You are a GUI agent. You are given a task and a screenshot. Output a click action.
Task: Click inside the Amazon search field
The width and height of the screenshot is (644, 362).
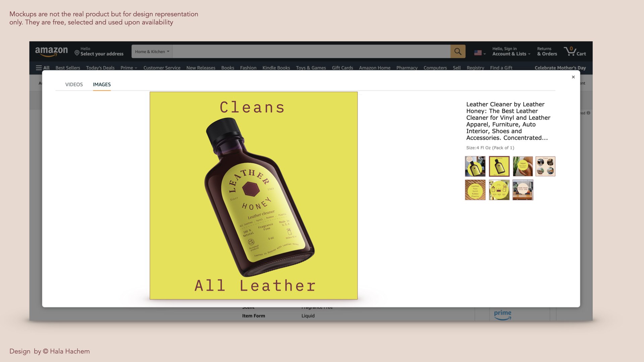pyautogui.click(x=311, y=52)
